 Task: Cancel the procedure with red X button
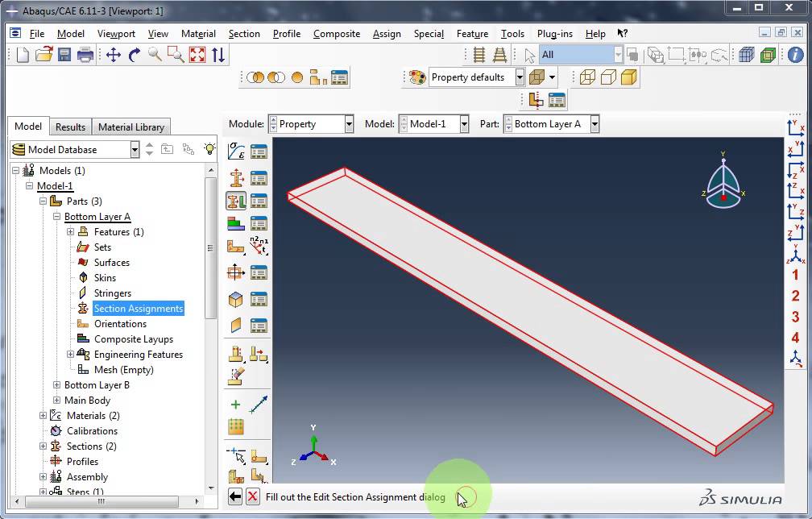tap(252, 496)
